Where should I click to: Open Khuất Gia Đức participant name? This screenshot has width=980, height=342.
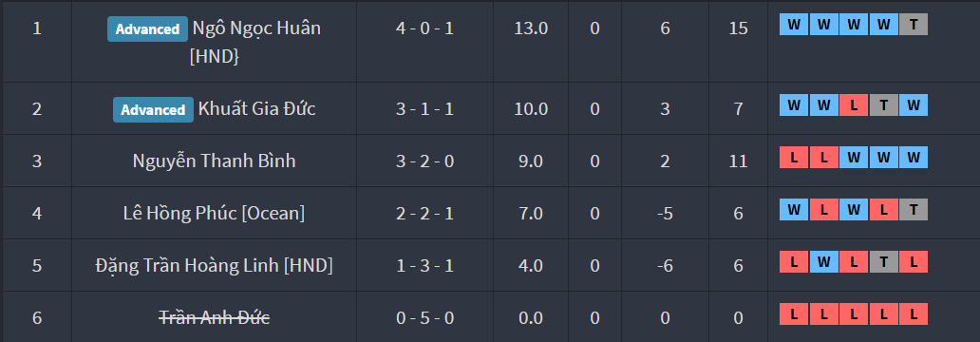[x=257, y=109]
